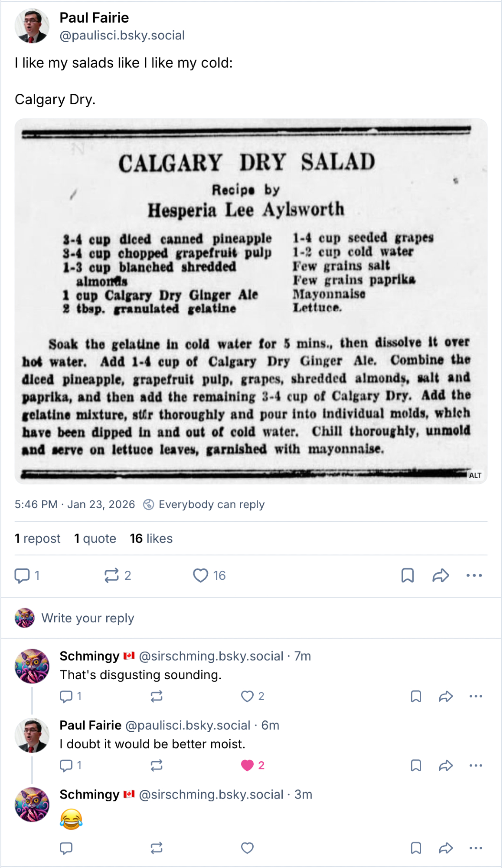The height and width of the screenshot is (868, 503).
Task: Open the Calgary Dry Salad recipe image
Action: coord(251,301)
